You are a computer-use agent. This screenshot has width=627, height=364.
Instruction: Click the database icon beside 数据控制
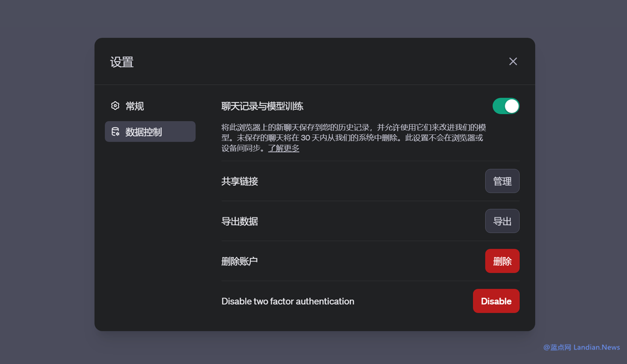115,132
